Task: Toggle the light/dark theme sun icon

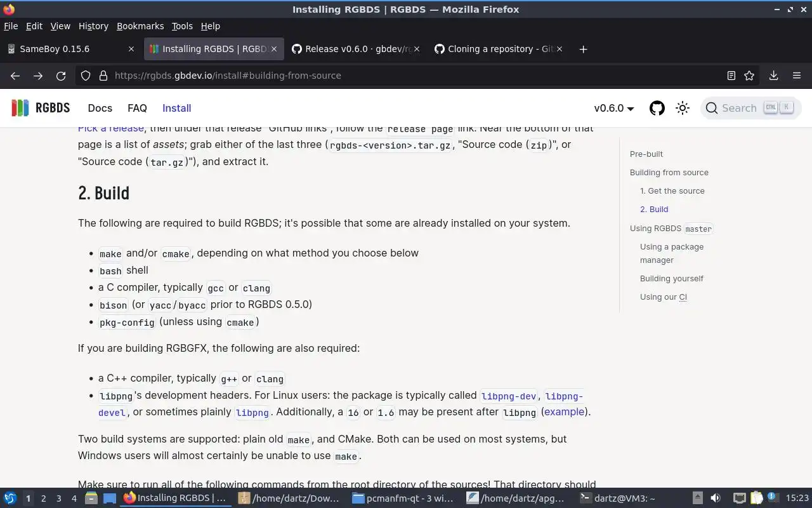Action: click(x=683, y=108)
